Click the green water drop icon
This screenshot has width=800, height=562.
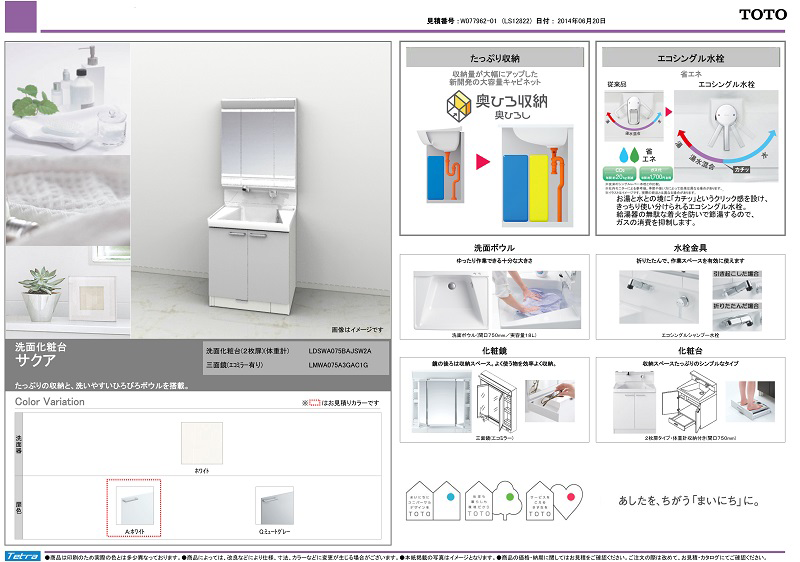634,155
